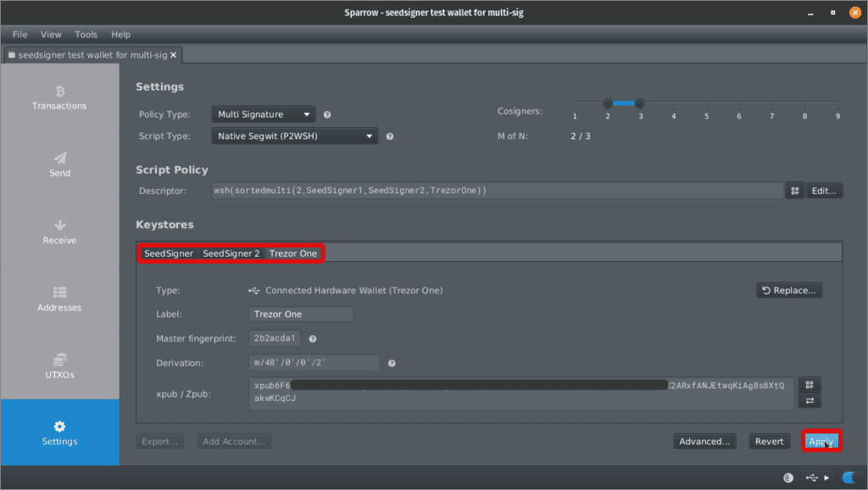868x490 pixels.
Task: Click the help icon beside Script Type
Action: pos(390,136)
